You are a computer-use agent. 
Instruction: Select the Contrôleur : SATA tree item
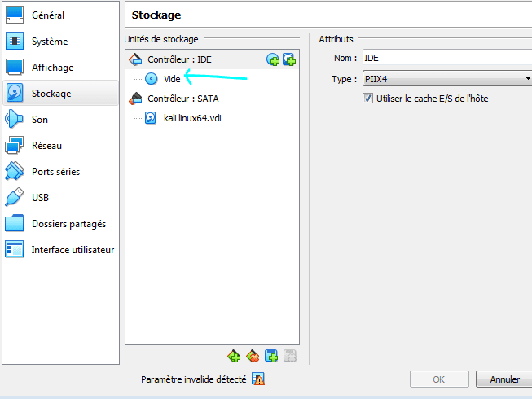[x=182, y=99]
